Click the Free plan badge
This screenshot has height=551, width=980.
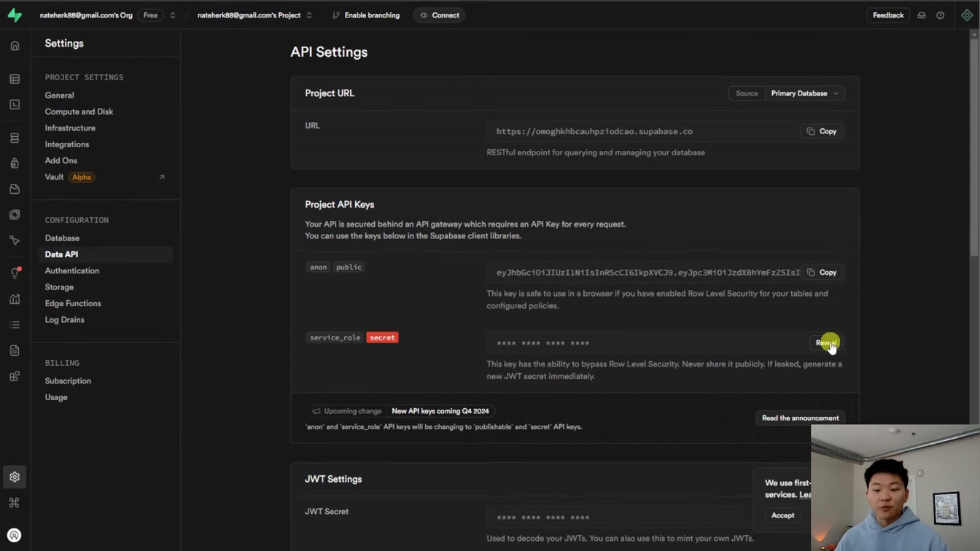pos(150,15)
